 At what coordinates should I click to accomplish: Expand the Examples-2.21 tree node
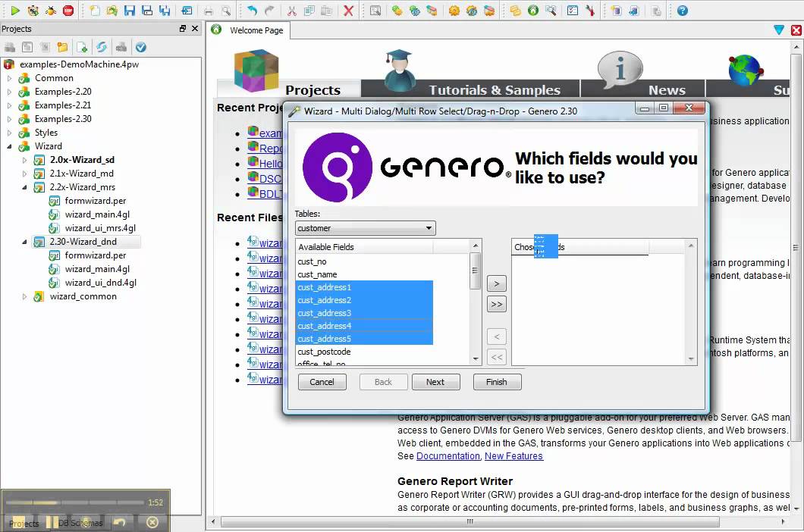click(9, 105)
